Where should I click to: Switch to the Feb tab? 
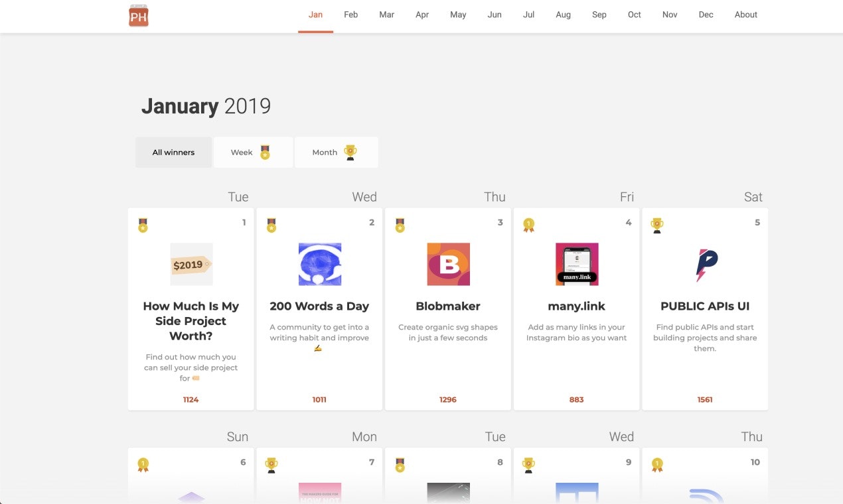(350, 14)
